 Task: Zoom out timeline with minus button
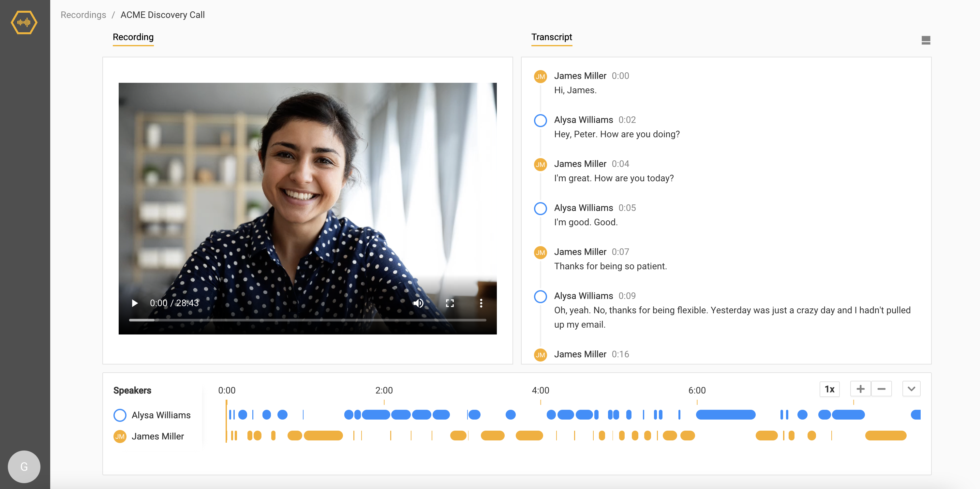click(x=882, y=389)
